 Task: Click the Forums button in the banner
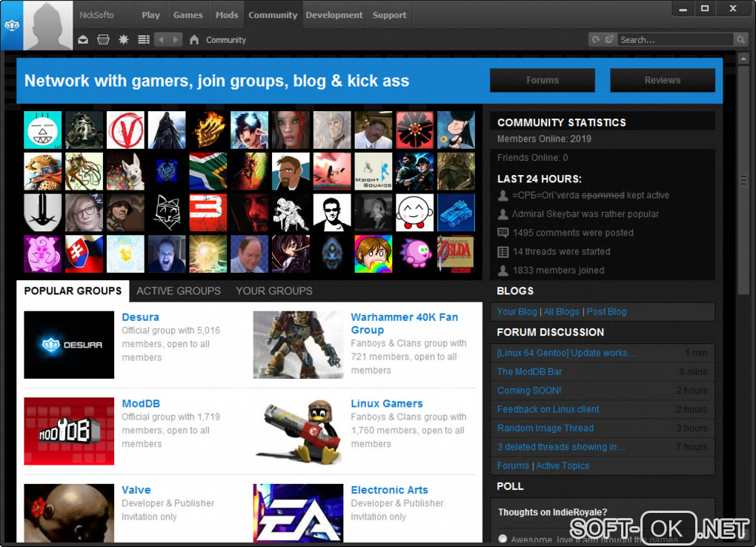543,80
